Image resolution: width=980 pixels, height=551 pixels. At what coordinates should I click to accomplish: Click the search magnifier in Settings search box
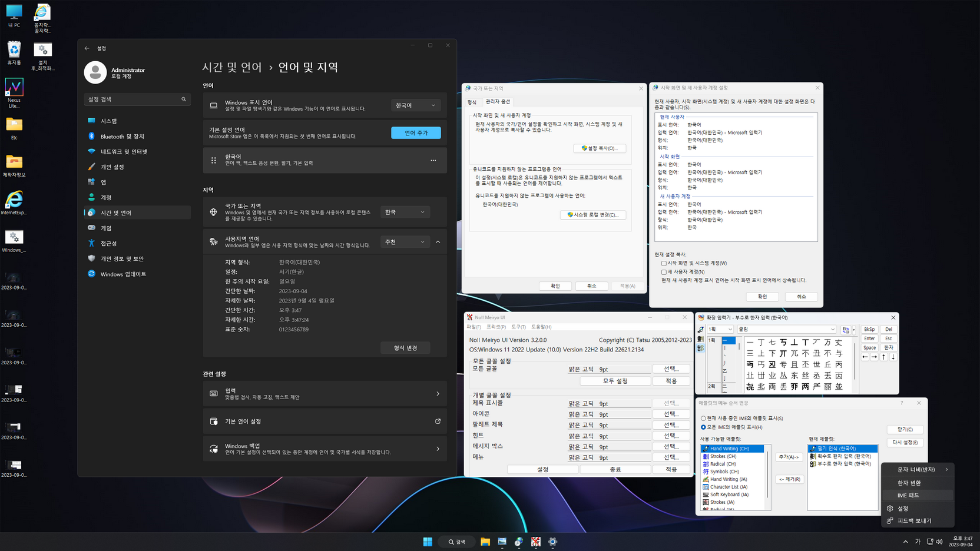(184, 99)
